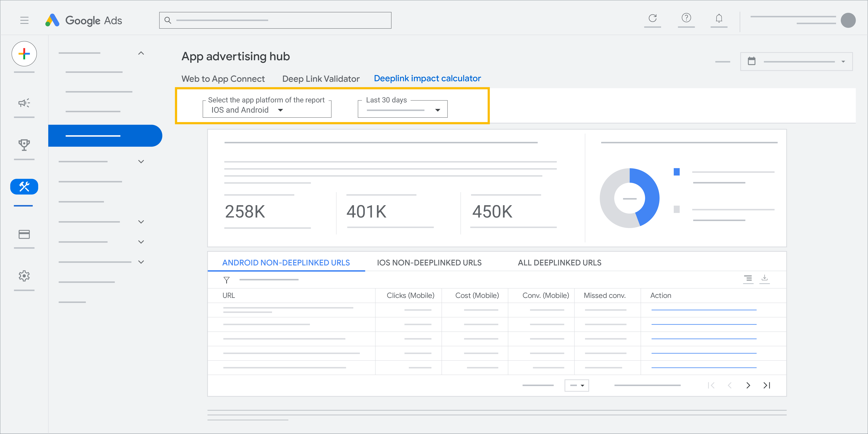Open the date range dropdown arrow

click(843, 62)
